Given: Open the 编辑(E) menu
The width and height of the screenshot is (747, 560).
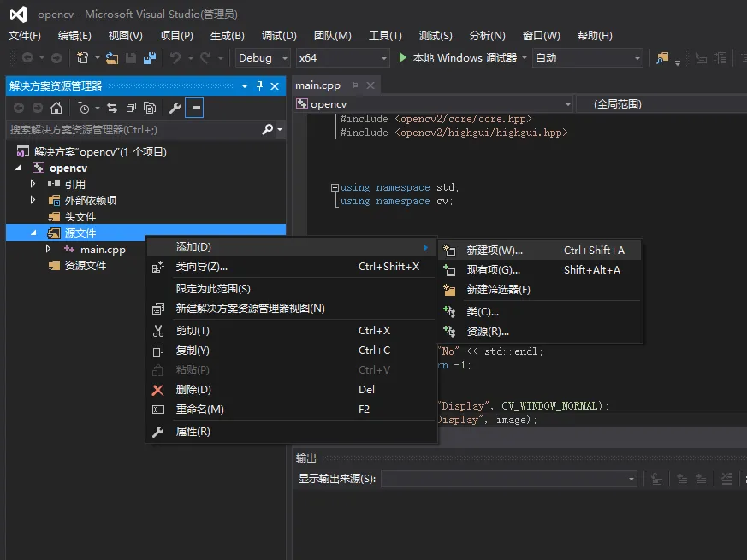Looking at the screenshot, I should tap(74, 36).
